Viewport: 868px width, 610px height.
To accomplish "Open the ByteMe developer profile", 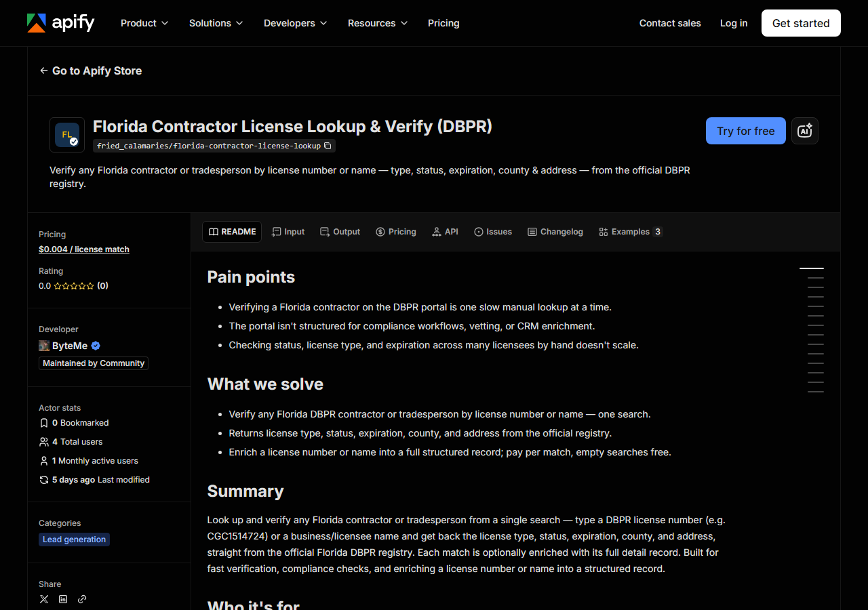I will click(x=70, y=346).
